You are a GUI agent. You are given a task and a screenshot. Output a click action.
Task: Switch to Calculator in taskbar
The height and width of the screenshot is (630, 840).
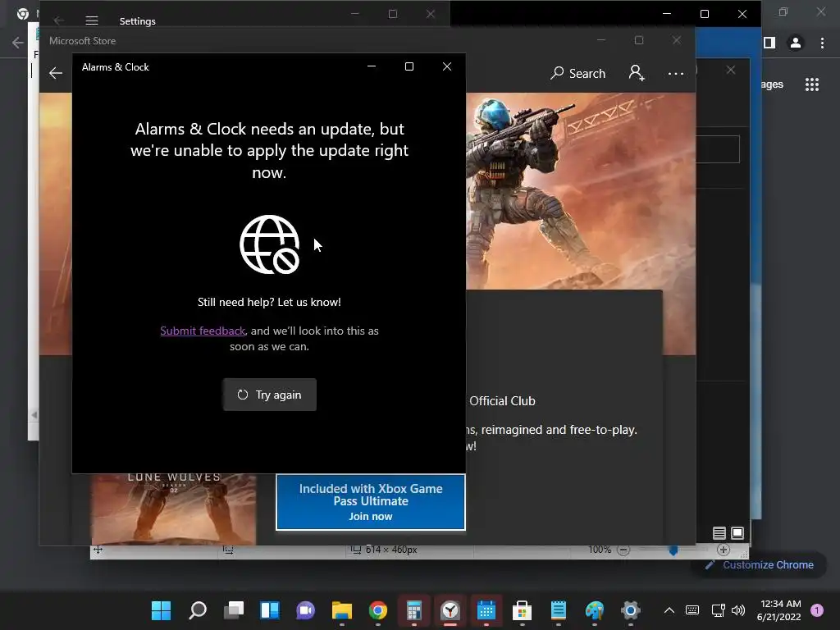click(413, 610)
